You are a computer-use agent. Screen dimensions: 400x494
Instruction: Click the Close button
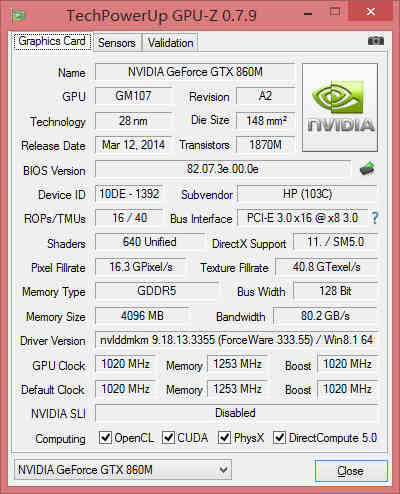click(x=351, y=471)
